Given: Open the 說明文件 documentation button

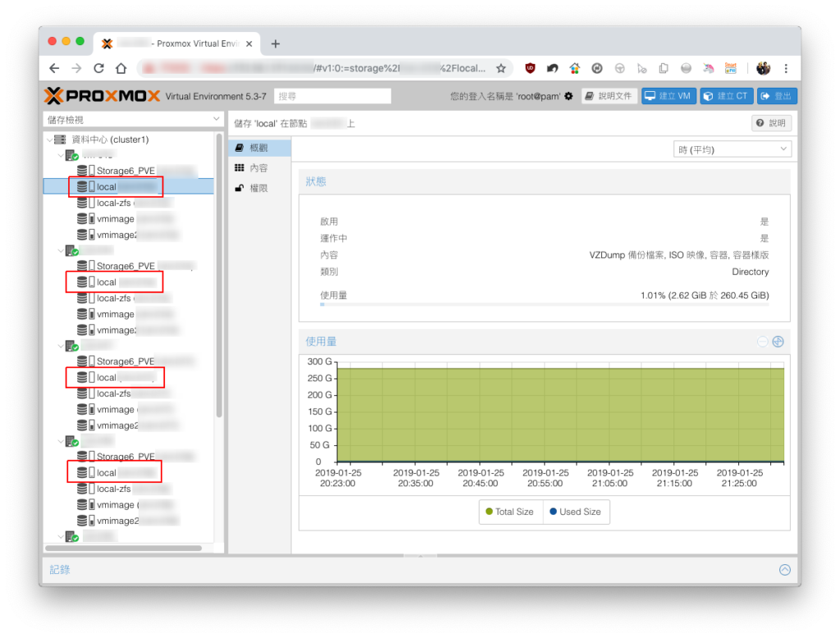Looking at the screenshot, I should point(609,96).
